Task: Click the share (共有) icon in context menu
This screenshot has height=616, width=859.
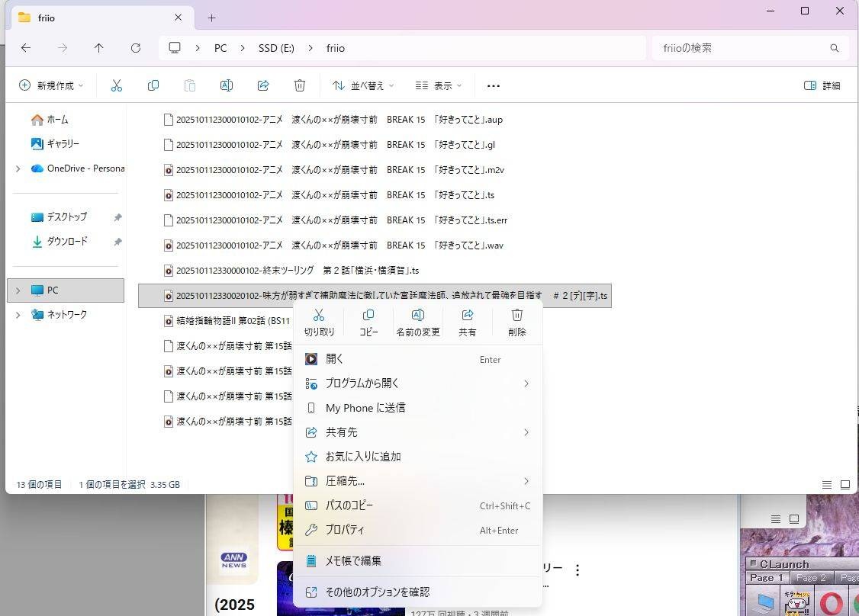Action: [x=468, y=316]
